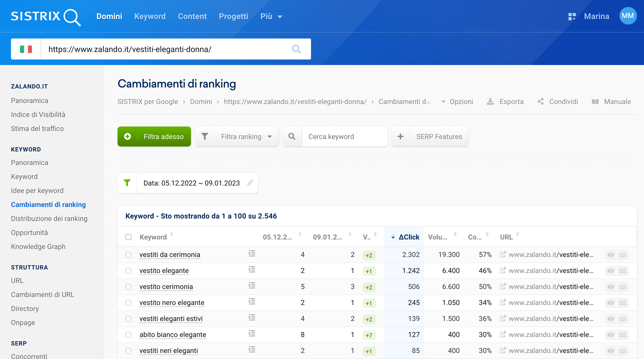Sort by the 09.01.2... date column
644x359 pixels.
tap(327, 237)
